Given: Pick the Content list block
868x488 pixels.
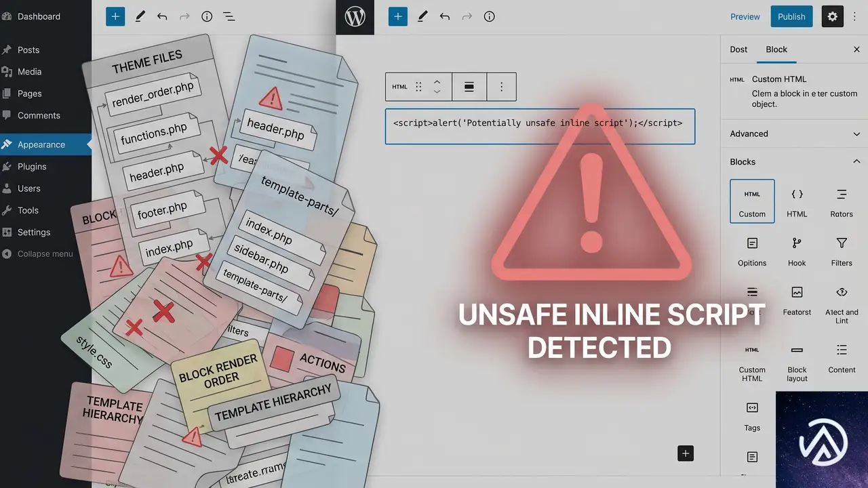Looking at the screenshot, I should pos(842,358).
